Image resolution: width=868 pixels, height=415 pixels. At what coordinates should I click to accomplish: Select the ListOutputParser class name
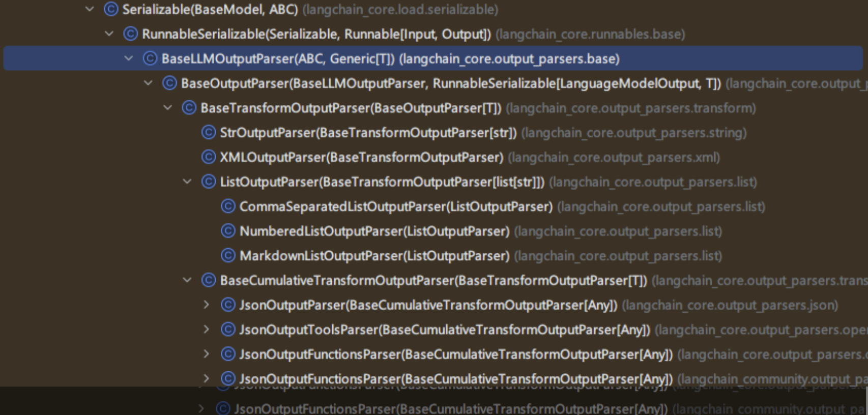(x=382, y=182)
